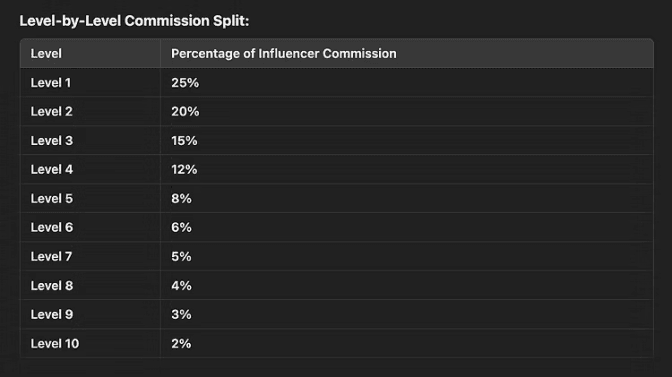Click the Level 3 row label
The width and height of the screenshot is (672, 377).
(x=51, y=141)
